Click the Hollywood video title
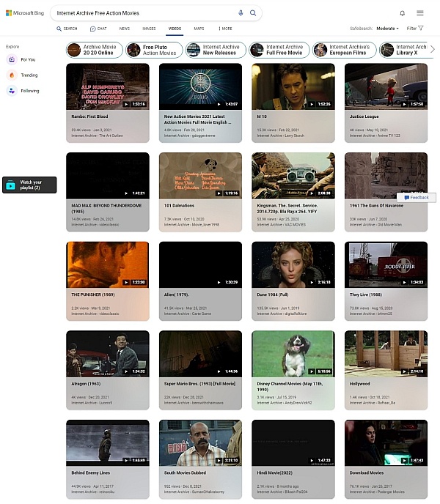440x504 pixels. (359, 383)
